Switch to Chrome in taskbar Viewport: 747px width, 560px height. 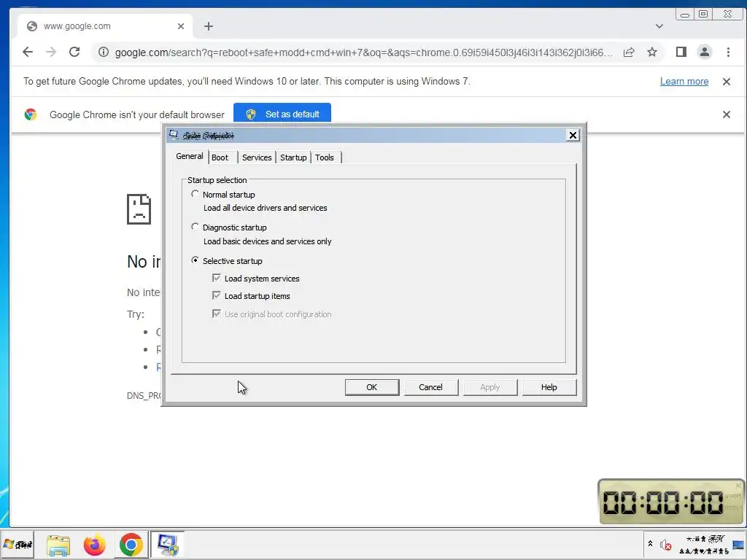[x=131, y=545]
